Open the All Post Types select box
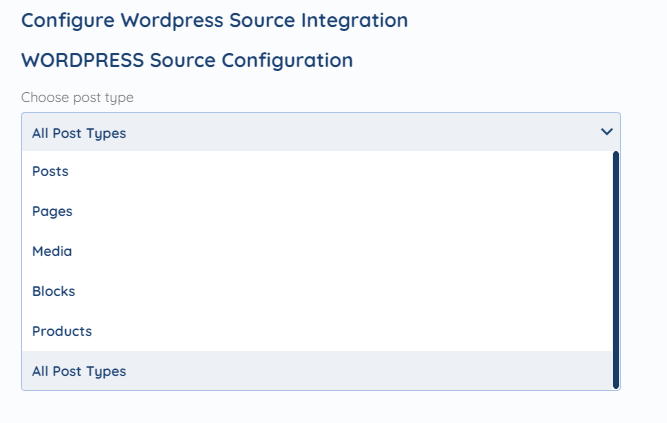Image resolution: width=667 pixels, height=423 pixels. (321, 132)
